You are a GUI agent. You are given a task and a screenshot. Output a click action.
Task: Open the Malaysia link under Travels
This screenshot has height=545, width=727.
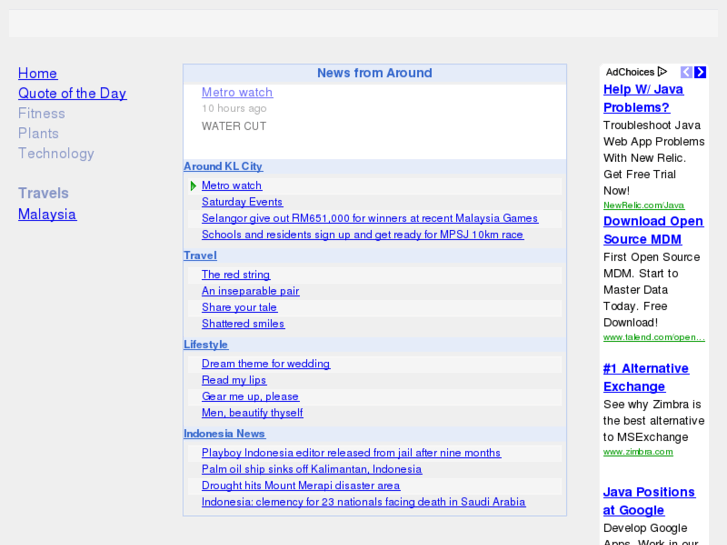(47, 214)
